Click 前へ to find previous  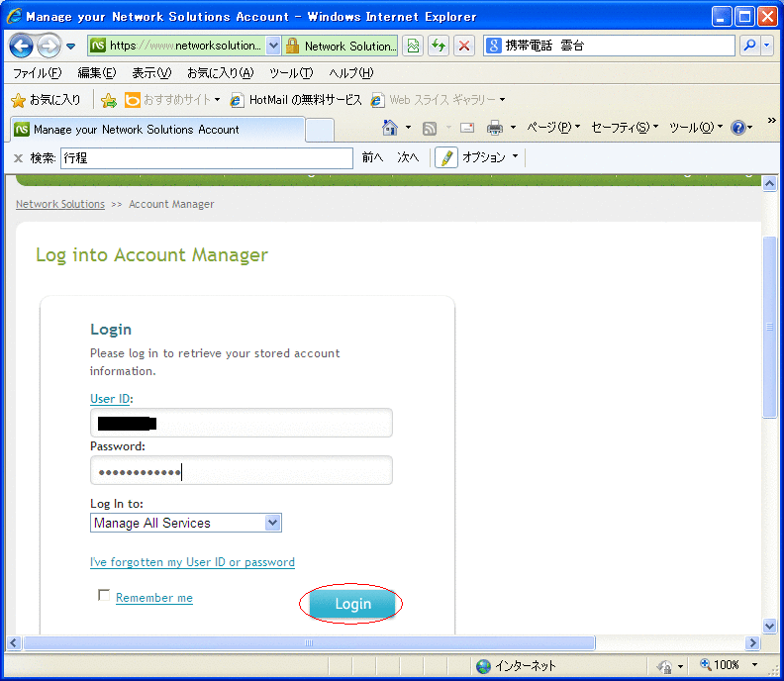[x=372, y=157]
